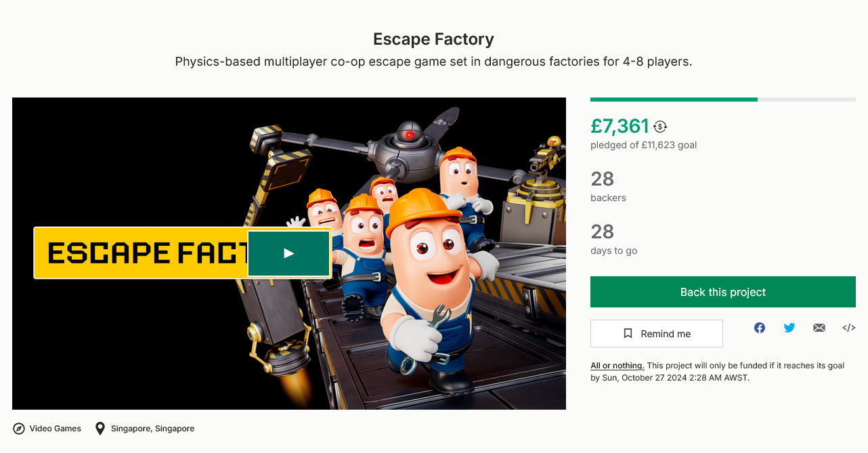This screenshot has width=868, height=453.
Task: Click the compass icon next to Video Games
Action: click(x=19, y=429)
